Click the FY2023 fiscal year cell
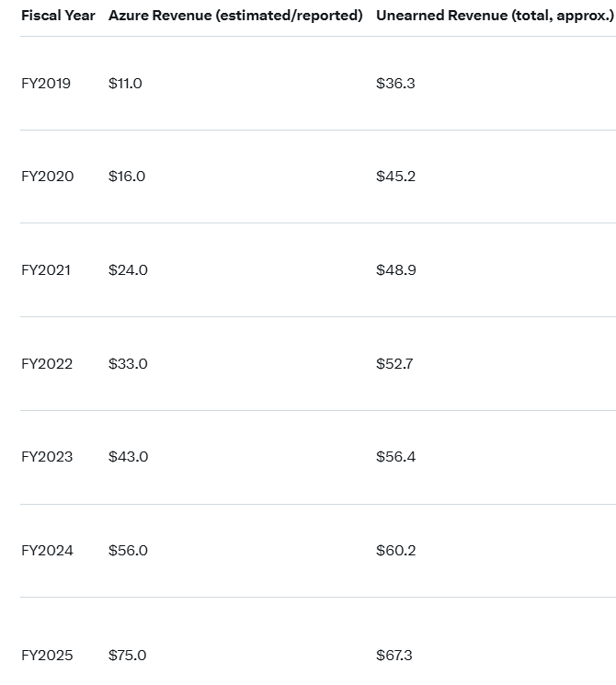616x685 pixels. tap(47, 457)
